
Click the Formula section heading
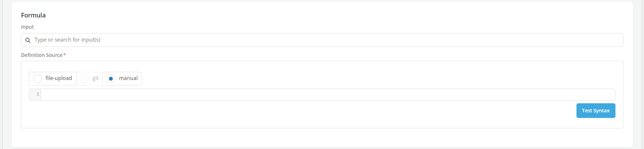click(33, 15)
